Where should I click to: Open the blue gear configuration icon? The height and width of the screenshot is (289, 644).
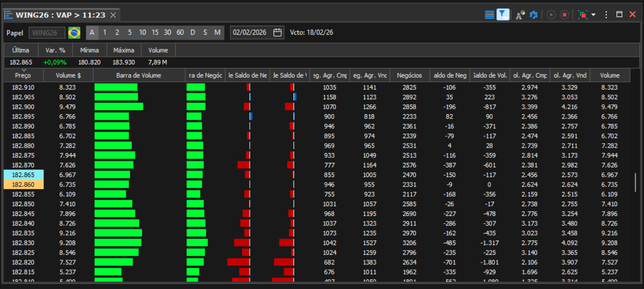coord(533,15)
